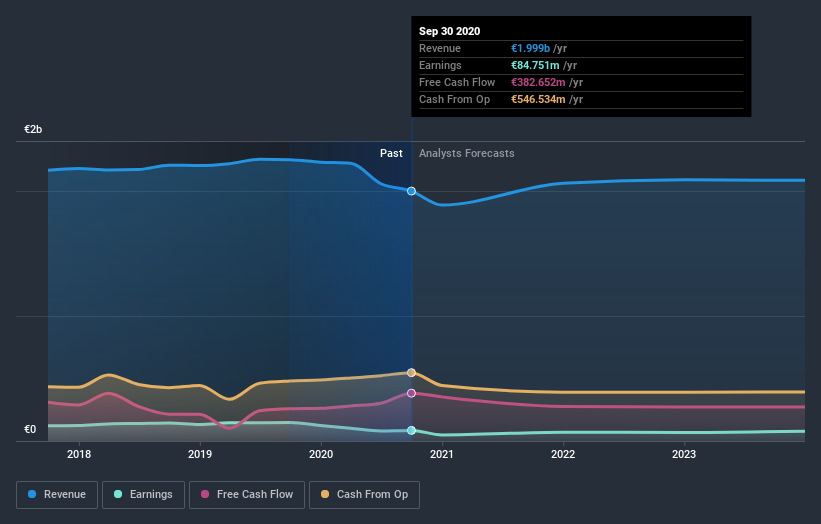Click the 2019 x-axis label

(200, 454)
